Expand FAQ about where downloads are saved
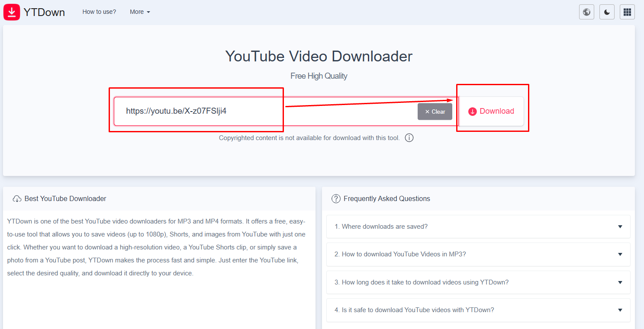The height and width of the screenshot is (329, 644). pyautogui.click(x=478, y=226)
